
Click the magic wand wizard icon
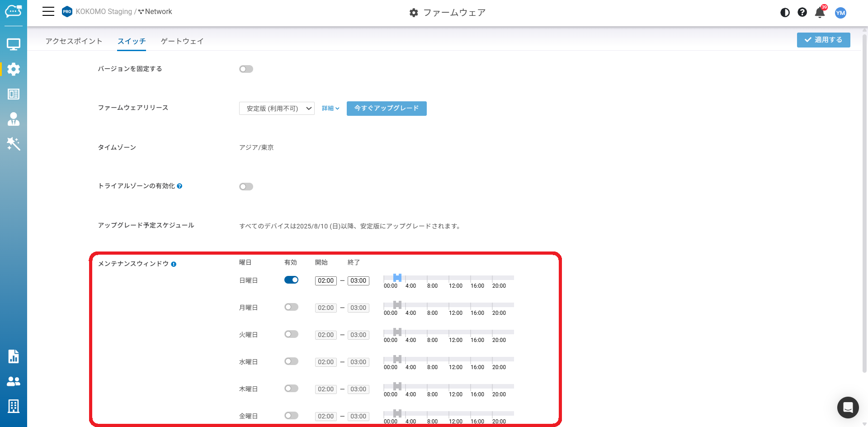[14, 144]
